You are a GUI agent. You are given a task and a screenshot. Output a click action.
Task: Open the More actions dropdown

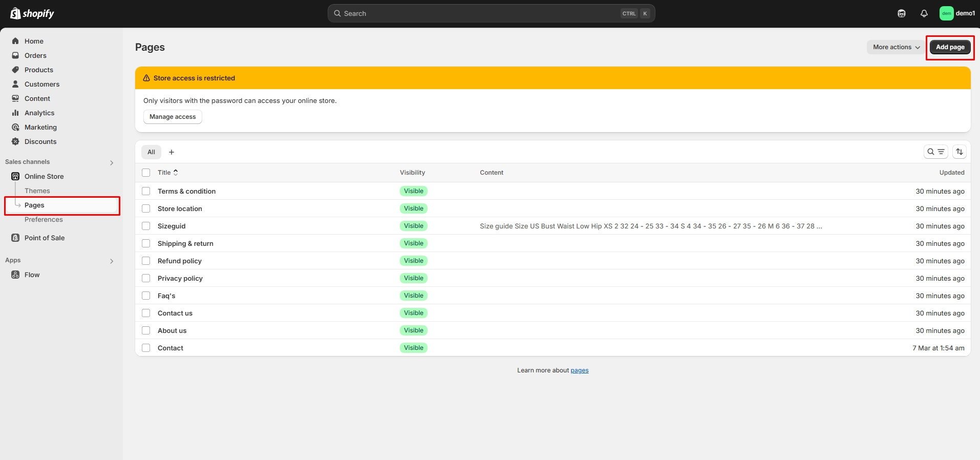coord(896,47)
